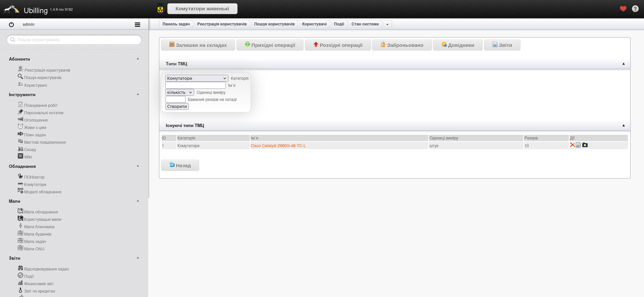644x297 pixels.
Task: Open the Одиниці виміру dropdown
Action: coord(179,92)
